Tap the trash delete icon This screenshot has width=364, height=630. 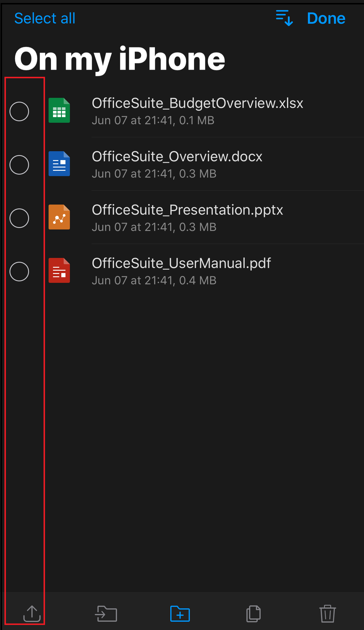tap(328, 613)
